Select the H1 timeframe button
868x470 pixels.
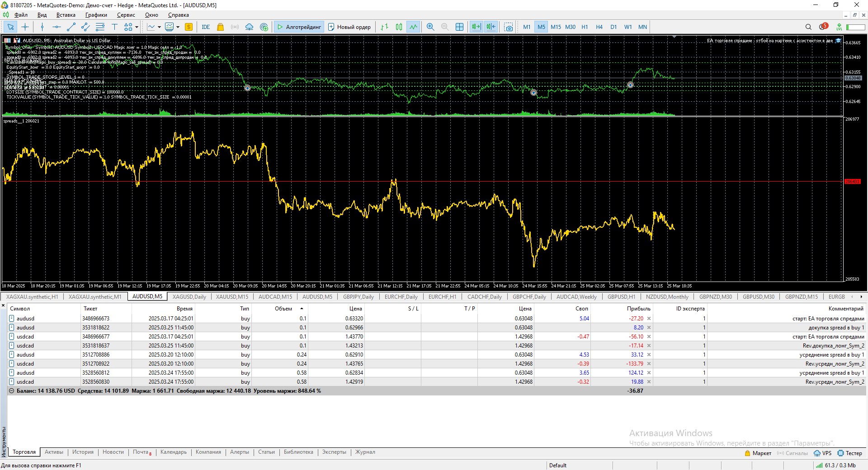(585, 27)
